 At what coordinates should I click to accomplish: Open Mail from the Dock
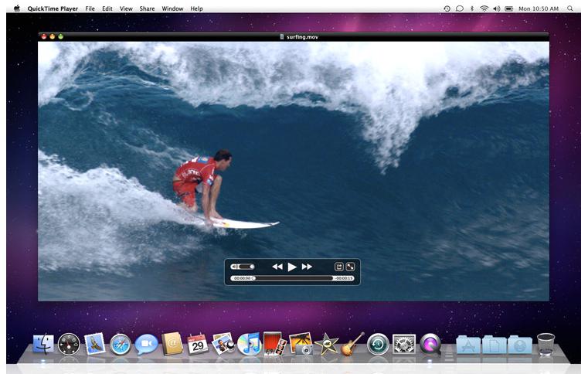click(x=95, y=344)
